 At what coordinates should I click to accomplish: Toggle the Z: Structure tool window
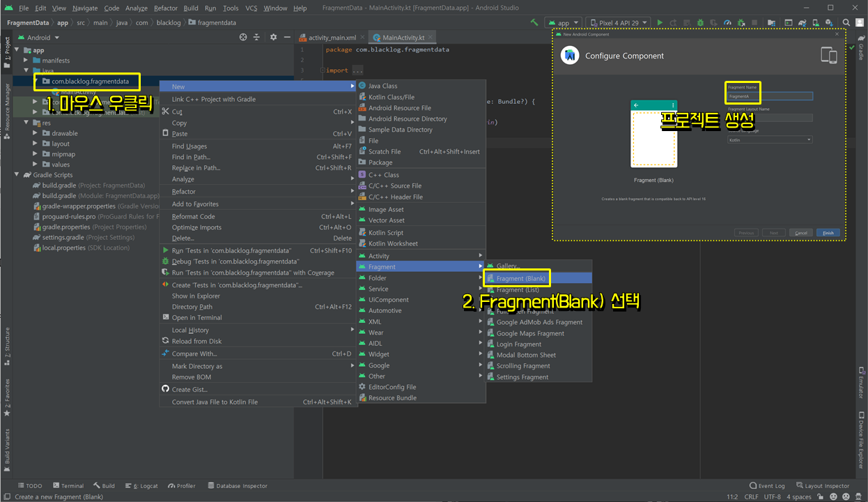[6, 347]
